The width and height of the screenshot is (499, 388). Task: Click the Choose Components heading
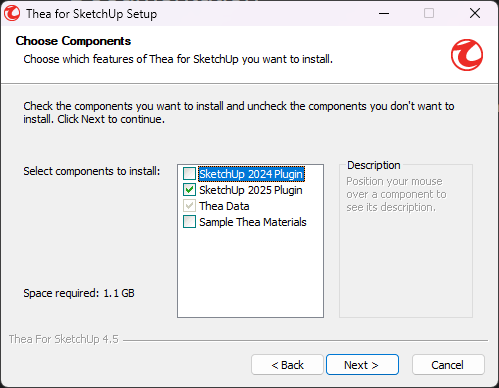[73, 41]
